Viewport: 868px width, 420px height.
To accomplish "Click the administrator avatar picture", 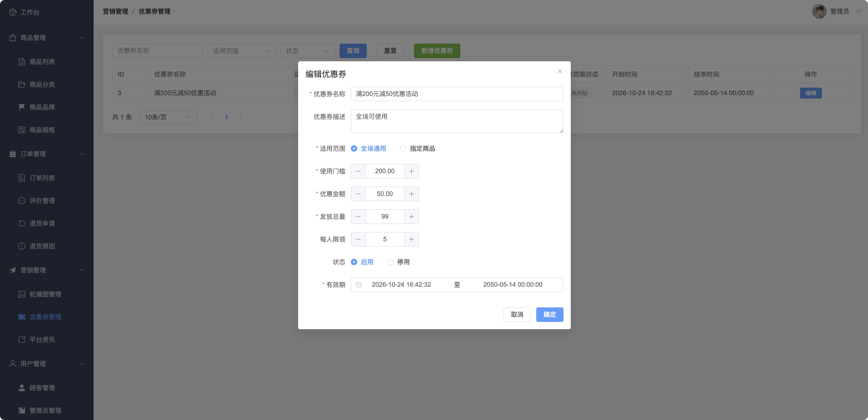I will (819, 11).
